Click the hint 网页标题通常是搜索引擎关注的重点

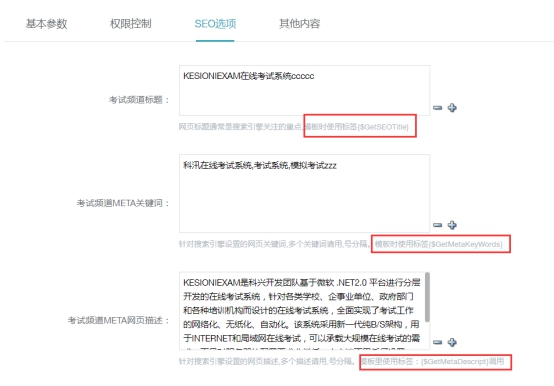240,127
